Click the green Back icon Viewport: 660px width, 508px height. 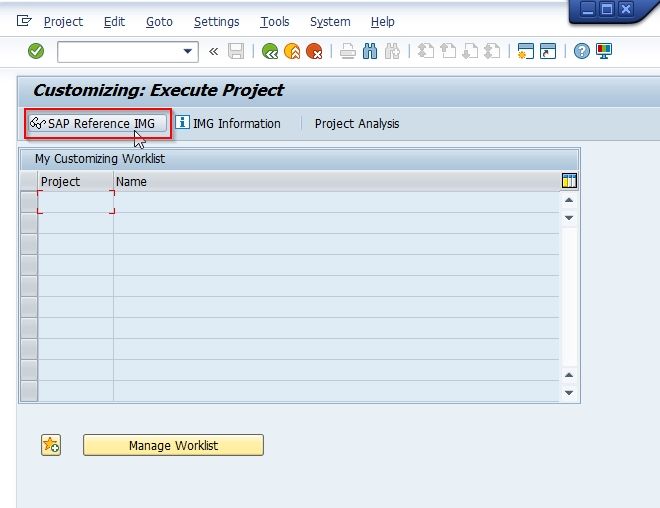(269, 51)
